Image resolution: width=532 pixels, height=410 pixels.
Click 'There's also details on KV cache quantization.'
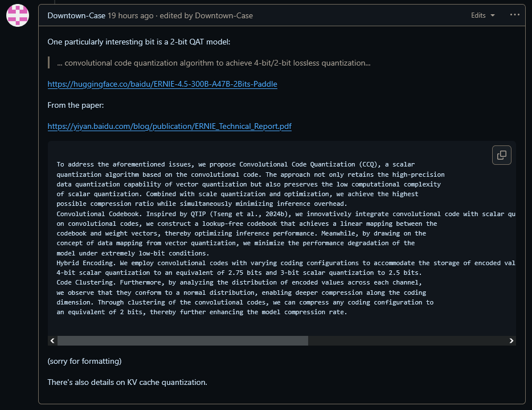point(127,382)
